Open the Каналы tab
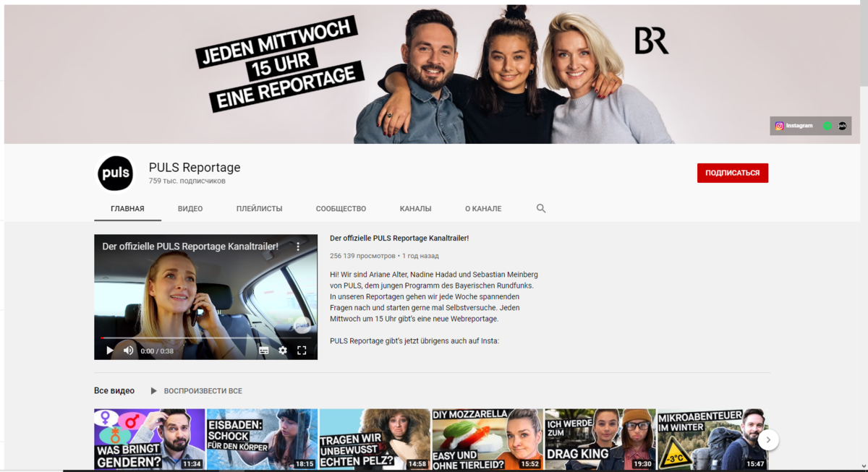Image resolution: width=868 pixels, height=472 pixels. [415, 208]
